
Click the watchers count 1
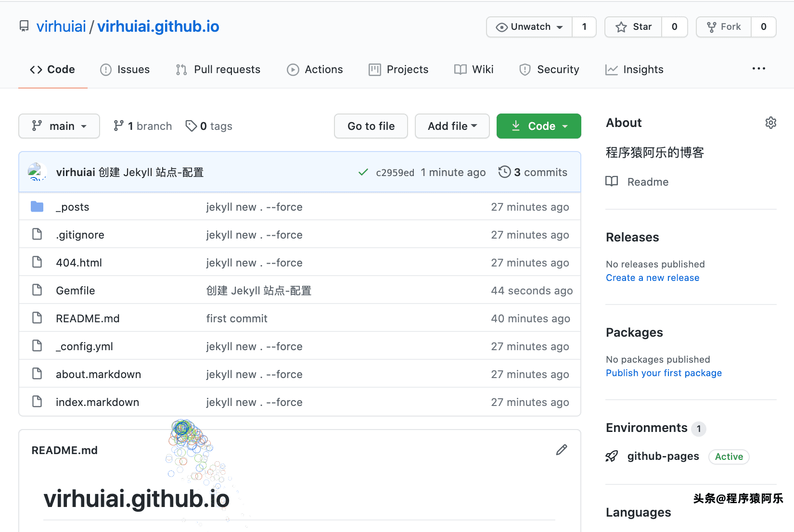(584, 27)
